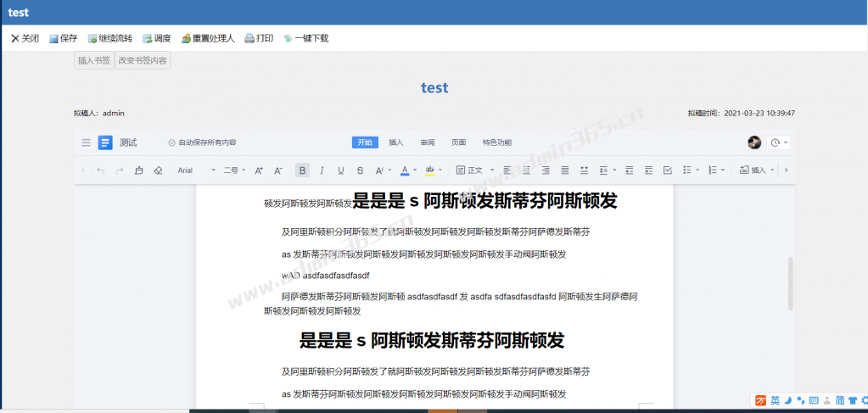Toggle italic formatting
This screenshot has height=413, width=868.
coord(322,170)
